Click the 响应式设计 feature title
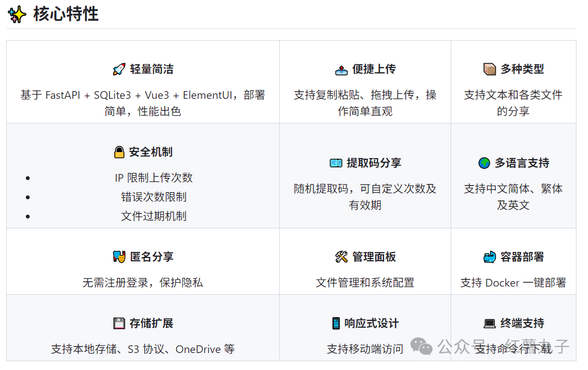The height and width of the screenshot is (370, 588). coord(371,323)
